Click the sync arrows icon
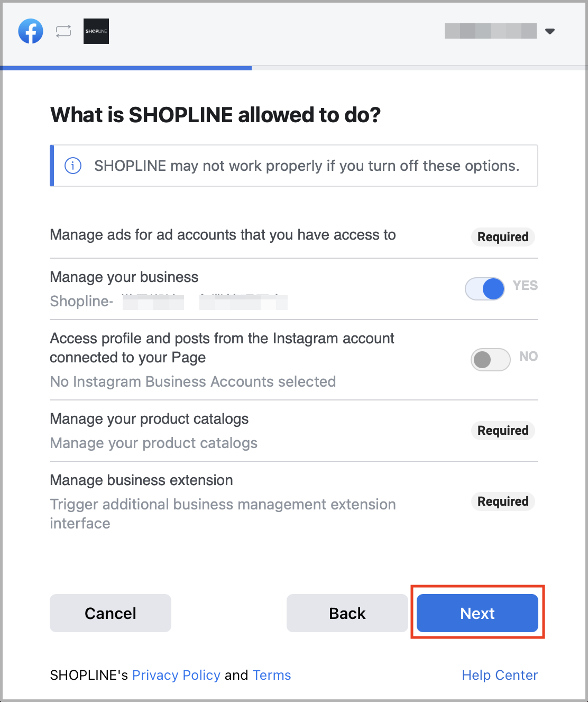The height and width of the screenshot is (702, 588). [63, 31]
